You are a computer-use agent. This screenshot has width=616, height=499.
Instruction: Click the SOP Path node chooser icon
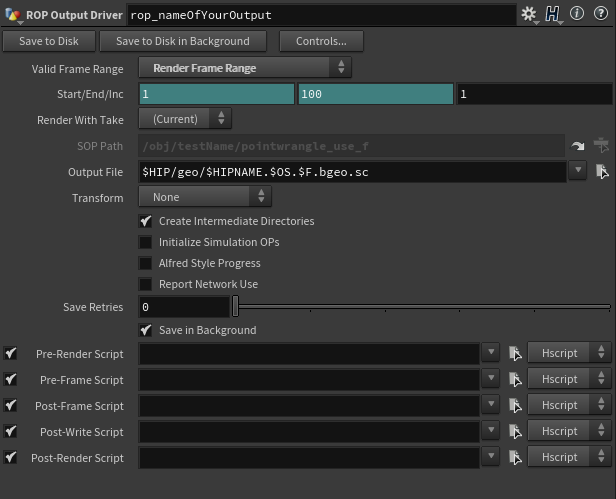601,145
